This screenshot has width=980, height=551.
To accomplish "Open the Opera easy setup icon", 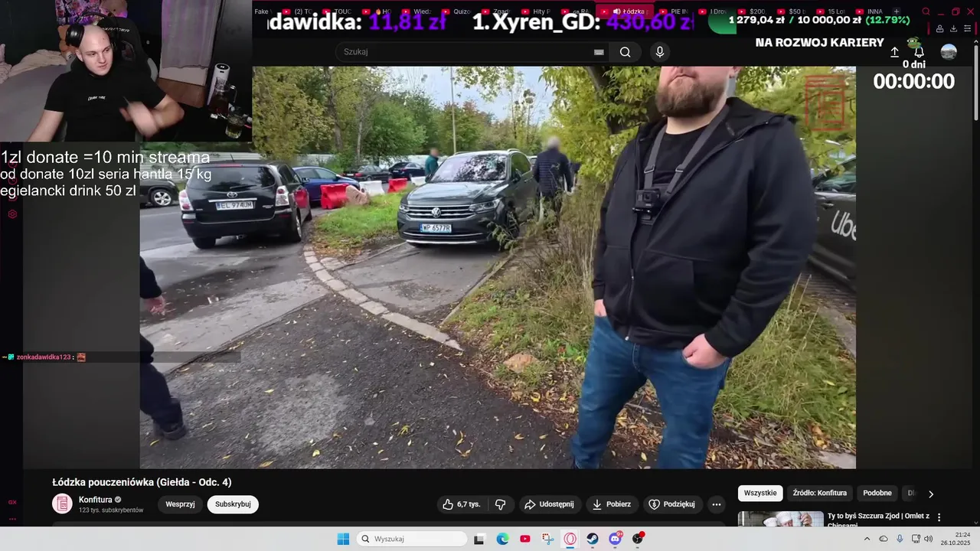I will (x=967, y=28).
